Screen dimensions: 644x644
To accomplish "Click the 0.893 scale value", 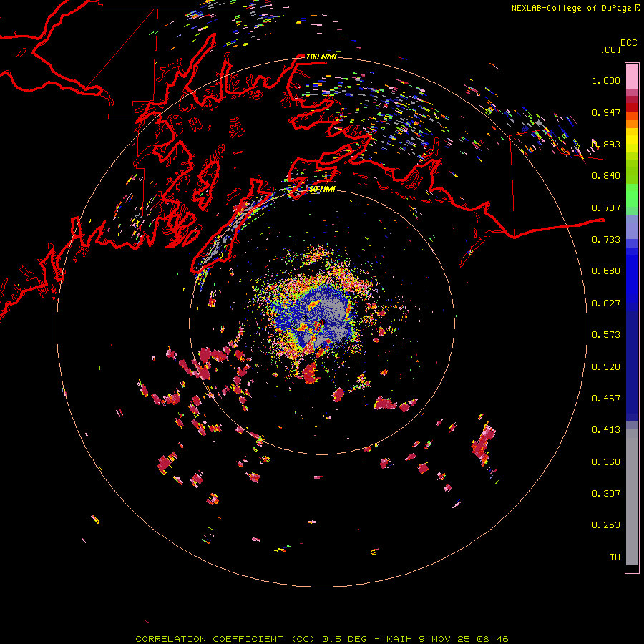I will click(x=606, y=144).
